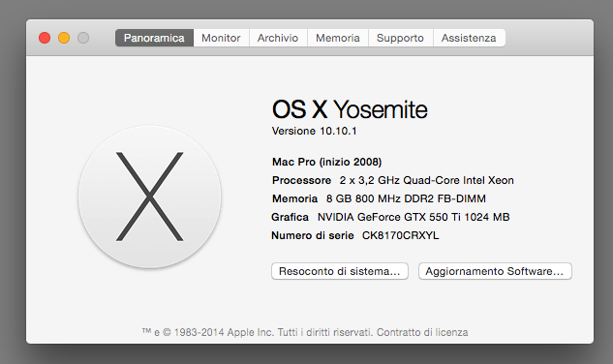The width and height of the screenshot is (613, 364).
Task: Open Resoconto di sistema report
Action: tap(340, 271)
